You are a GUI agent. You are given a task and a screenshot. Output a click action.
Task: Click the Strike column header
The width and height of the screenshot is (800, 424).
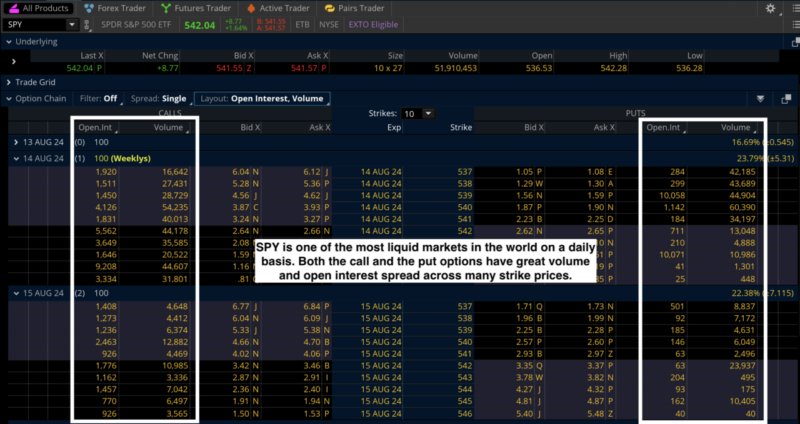point(461,128)
